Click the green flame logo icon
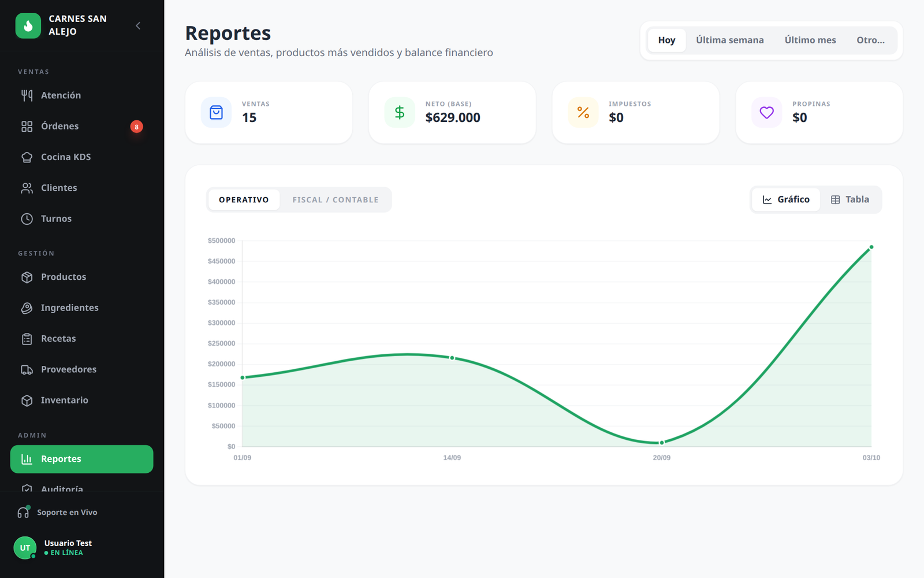 [28, 25]
